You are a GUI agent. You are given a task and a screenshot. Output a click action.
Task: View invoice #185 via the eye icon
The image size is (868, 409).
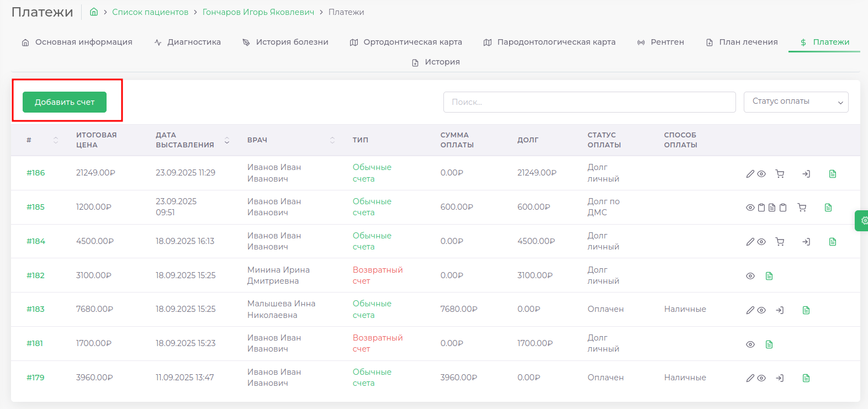point(750,208)
